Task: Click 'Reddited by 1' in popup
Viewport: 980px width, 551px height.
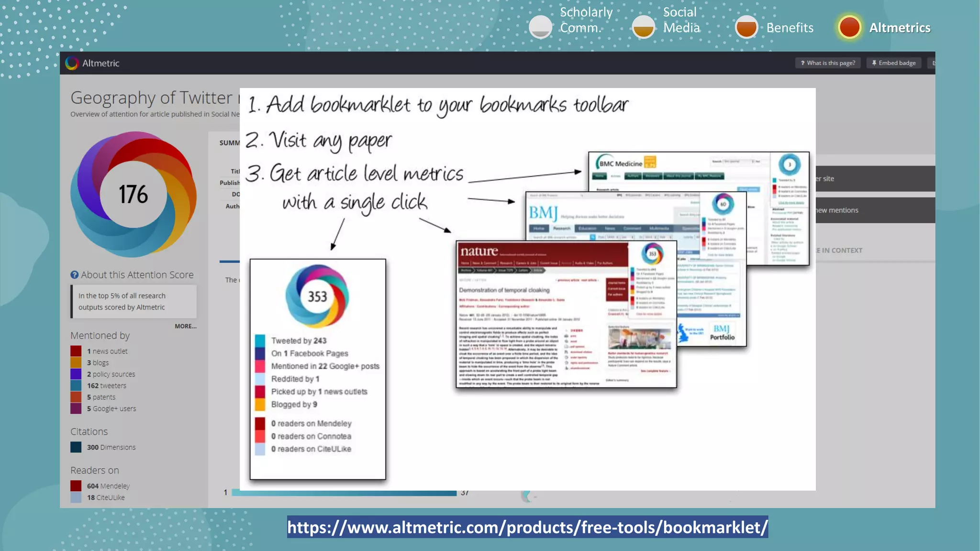Action: tap(295, 379)
